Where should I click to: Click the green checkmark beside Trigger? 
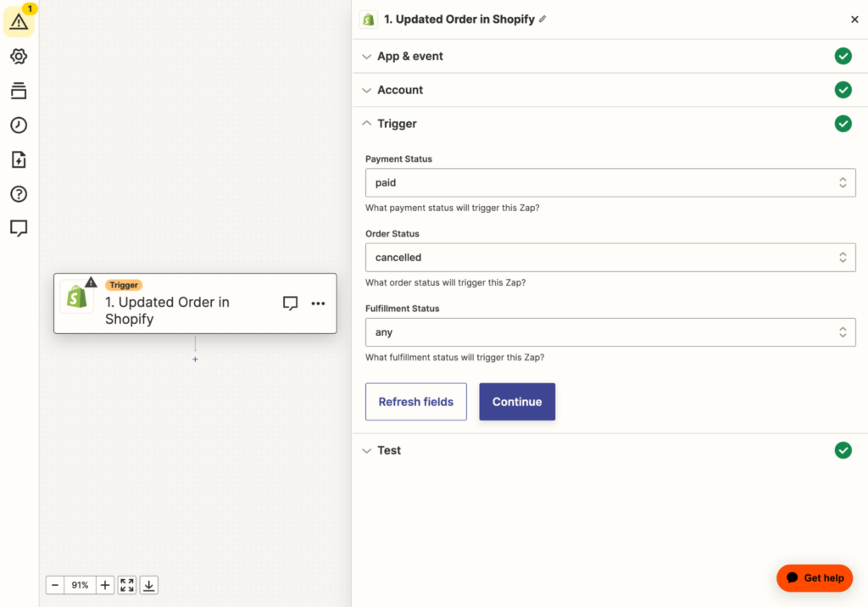[843, 124]
